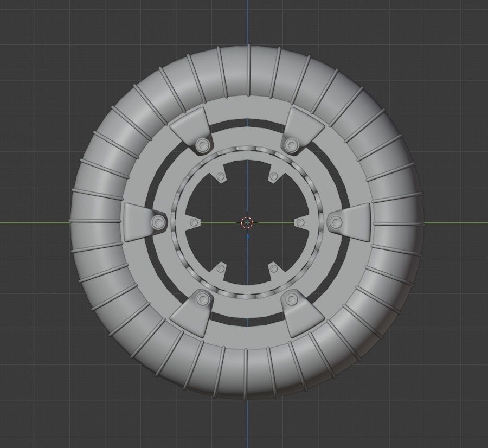Pick the small inner bolt on the left tab
Image resolution: width=488 pixels, height=448 pixels.
click(x=194, y=222)
